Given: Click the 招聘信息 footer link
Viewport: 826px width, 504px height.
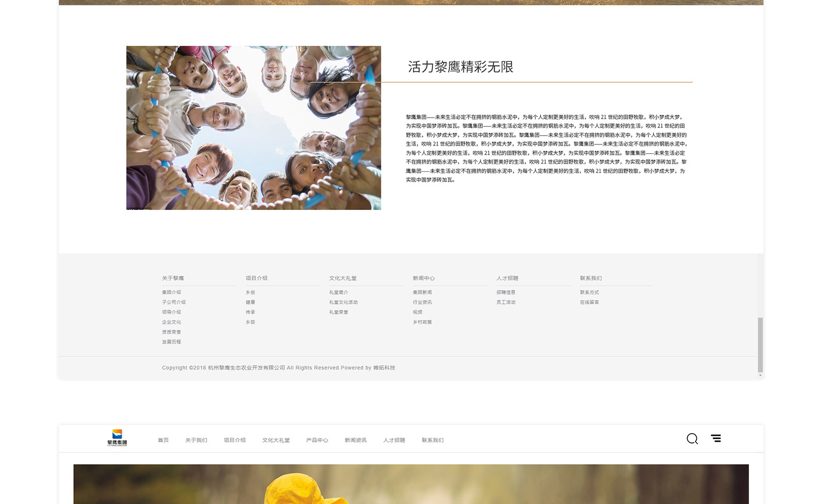Looking at the screenshot, I should pyautogui.click(x=506, y=292).
